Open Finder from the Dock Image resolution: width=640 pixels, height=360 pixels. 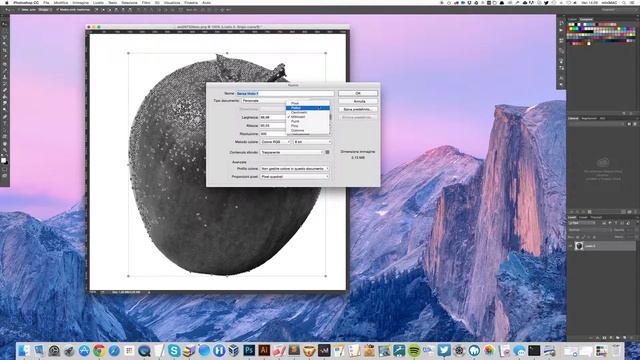point(24,350)
